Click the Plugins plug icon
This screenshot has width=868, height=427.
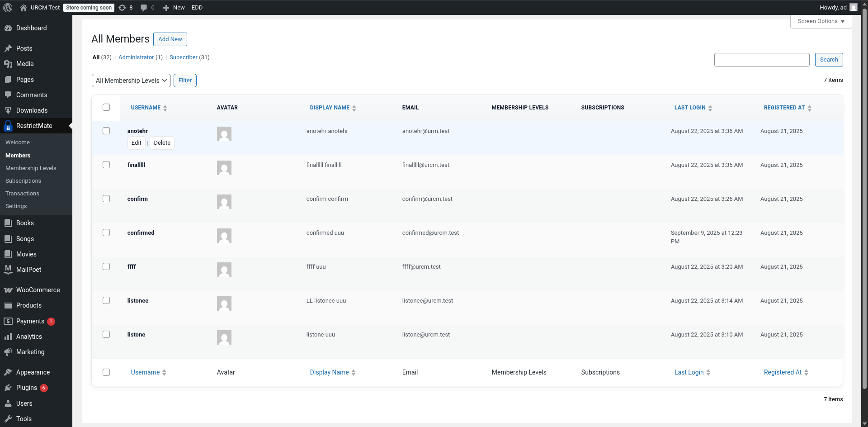point(8,388)
